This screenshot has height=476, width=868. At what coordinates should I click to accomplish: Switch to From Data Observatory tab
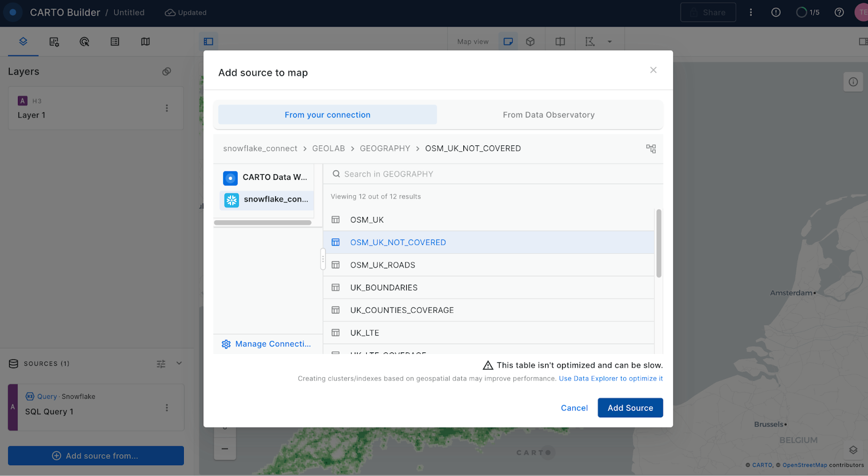(548, 115)
